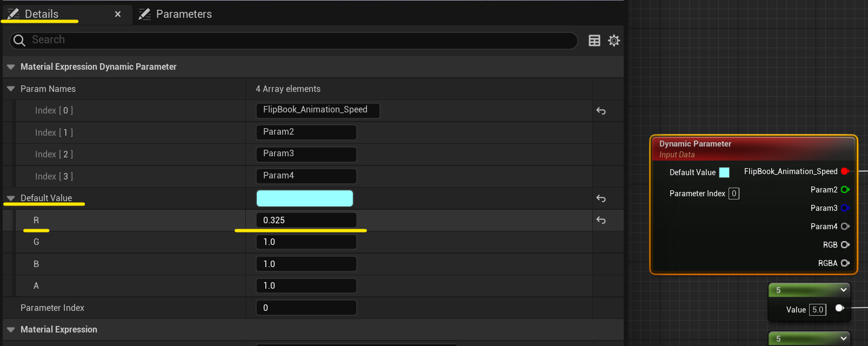This screenshot has width=868, height=346.
Task: Click the Param4 output pin
Action: click(x=845, y=227)
